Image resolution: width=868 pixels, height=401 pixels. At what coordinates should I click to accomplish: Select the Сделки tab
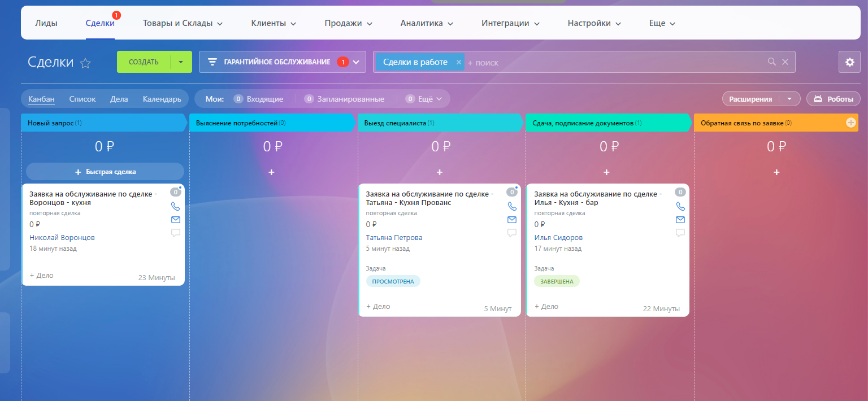(100, 23)
